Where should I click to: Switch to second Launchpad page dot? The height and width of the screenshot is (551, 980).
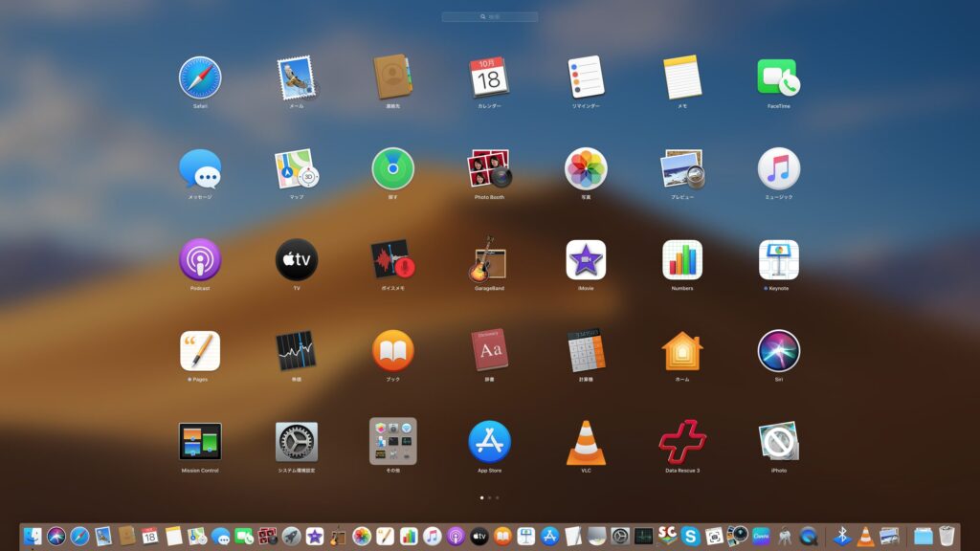click(489, 497)
